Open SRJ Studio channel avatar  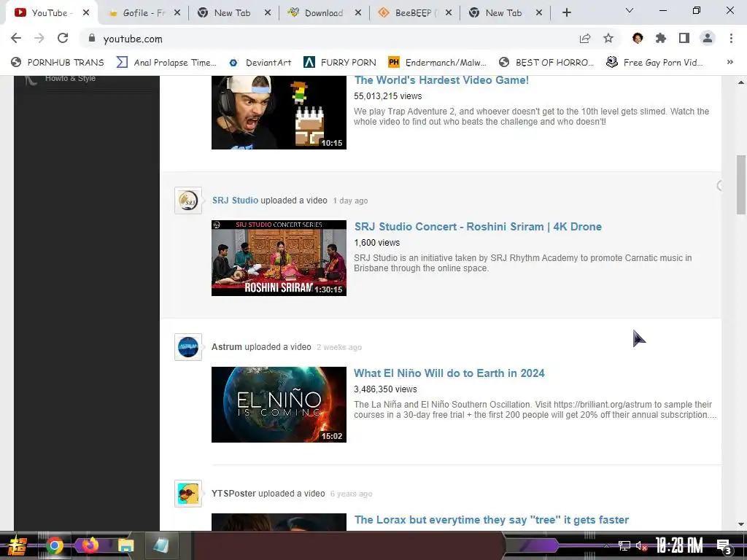pyautogui.click(x=188, y=201)
